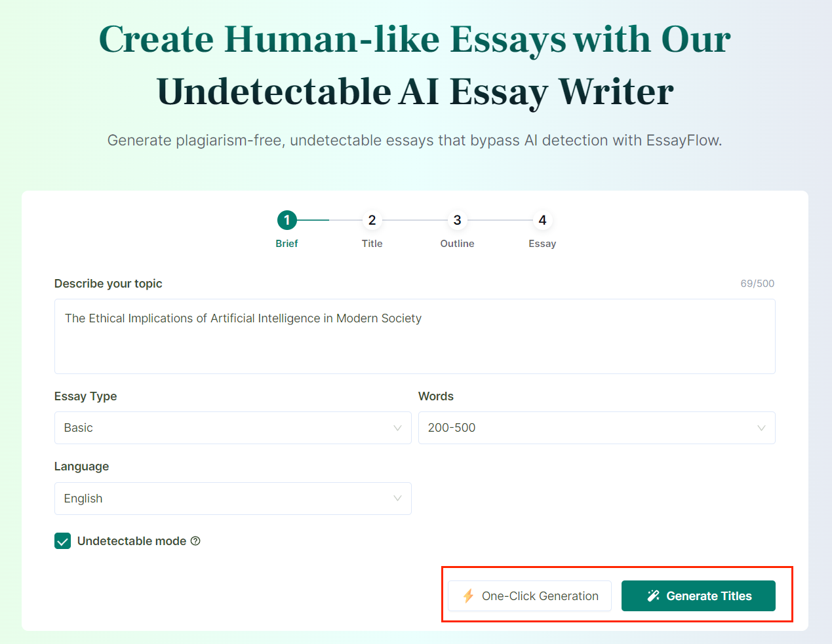Click the step 3 number circle
The image size is (832, 644).
(x=457, y=220)
